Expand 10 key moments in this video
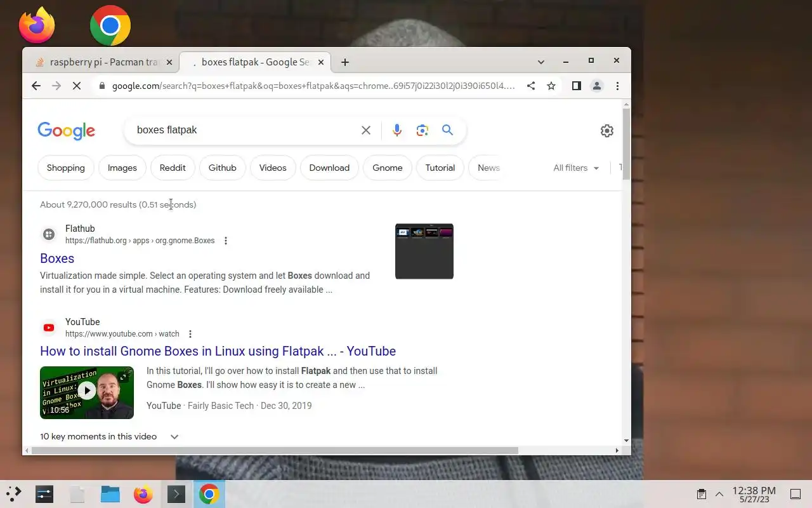 click(109, 436)
